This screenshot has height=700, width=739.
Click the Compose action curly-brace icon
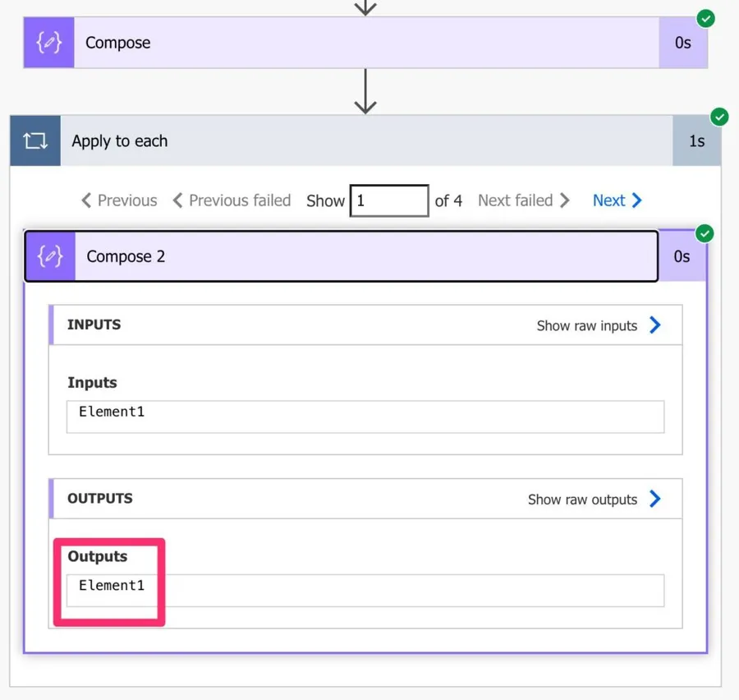(48, 43)
